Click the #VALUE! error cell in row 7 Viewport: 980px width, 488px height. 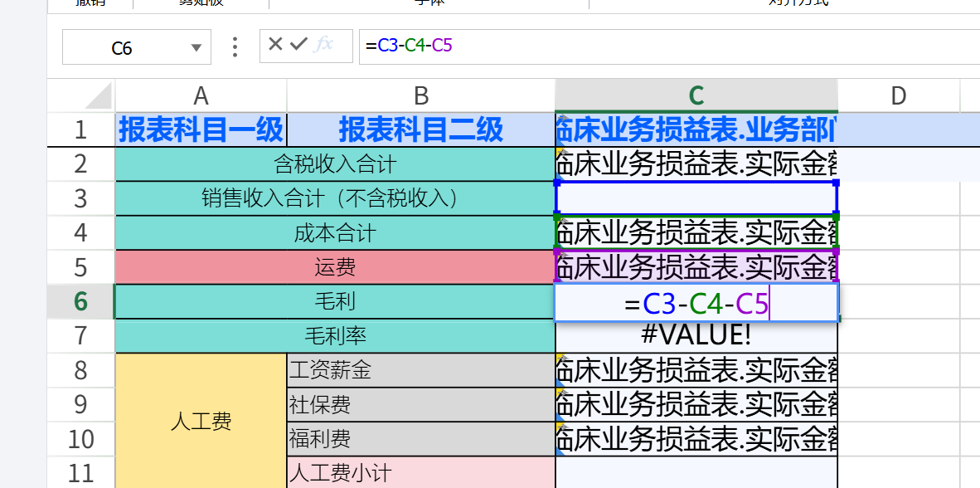coord(696,335)
